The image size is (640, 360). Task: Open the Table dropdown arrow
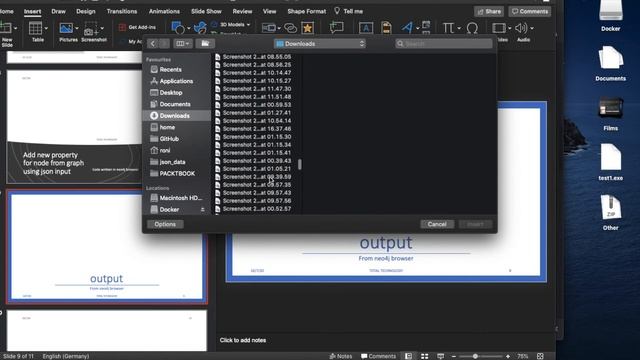[46, 28]
